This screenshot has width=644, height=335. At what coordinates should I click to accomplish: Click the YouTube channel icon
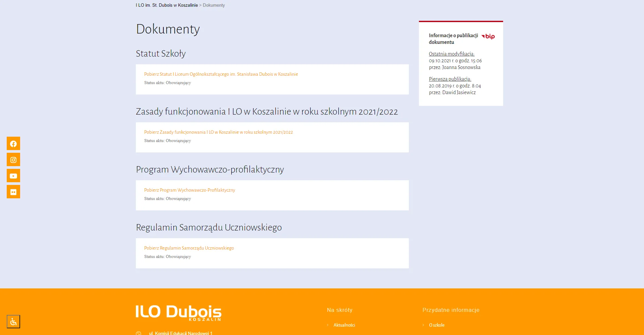pos(13,176)
